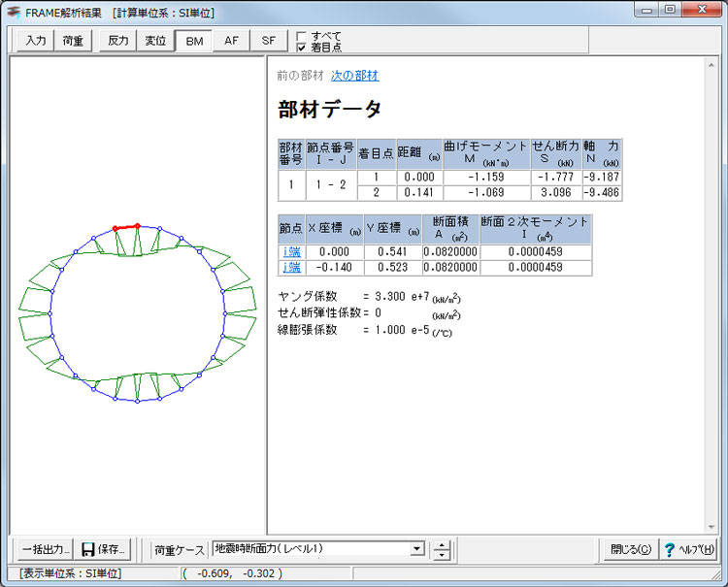Switch to the AF axial force view
The height and width of the screenshot is (587, 728).
click(x=231, y=41)
